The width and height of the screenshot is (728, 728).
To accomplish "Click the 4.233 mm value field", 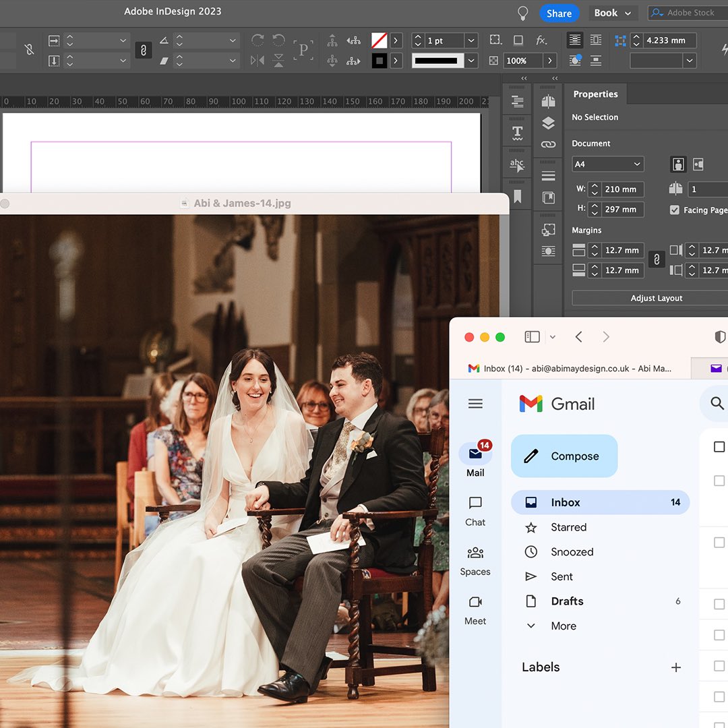I will coord(669,41).
